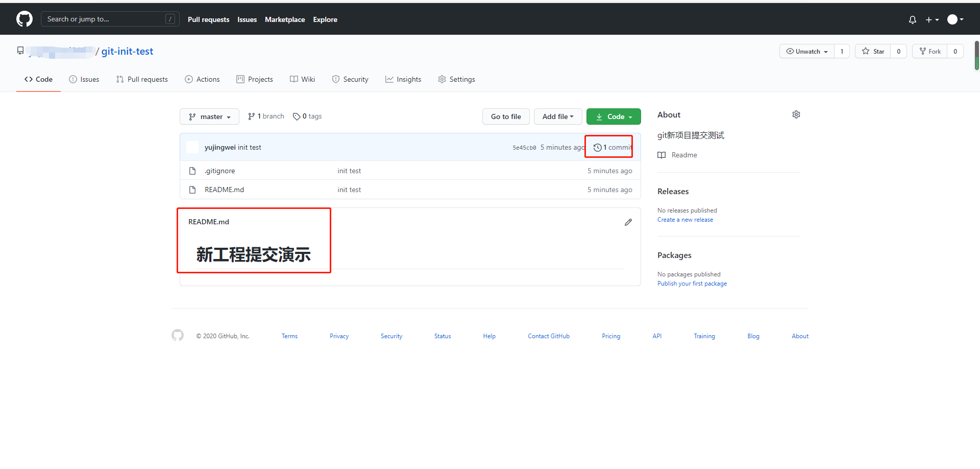Focus the Search or jump to field
This screenshot has width=980, height=469.
click(x=110, y=19)
